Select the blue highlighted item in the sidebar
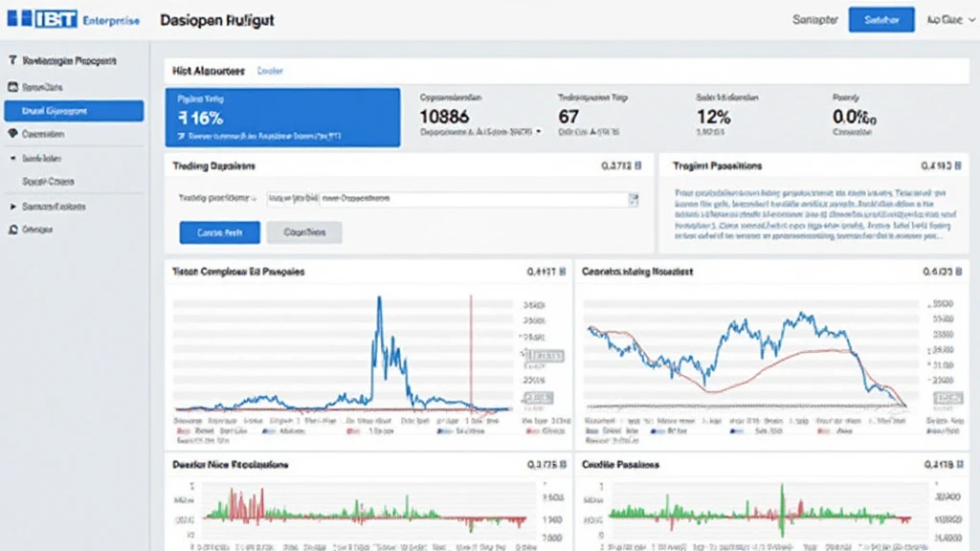Viewport: 980px width, 551px height. tap(74, 111)
